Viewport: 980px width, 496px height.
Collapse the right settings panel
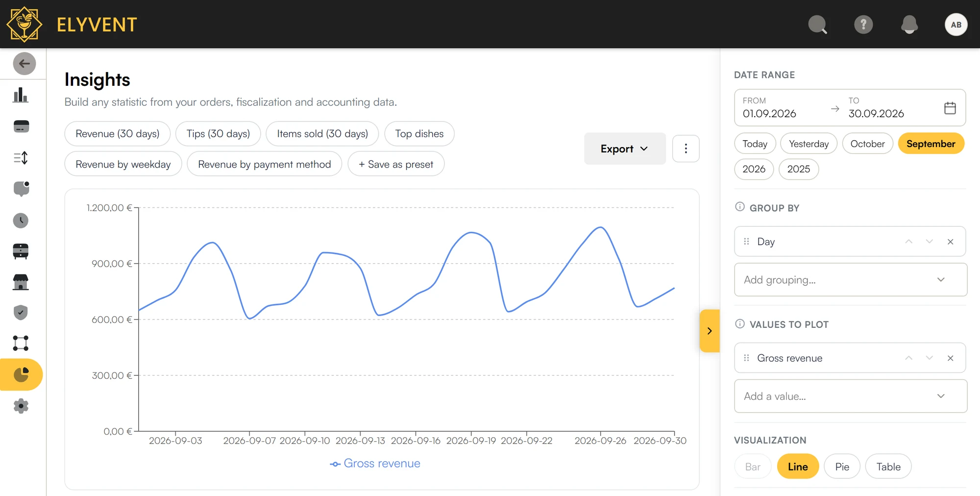(710, 331)
